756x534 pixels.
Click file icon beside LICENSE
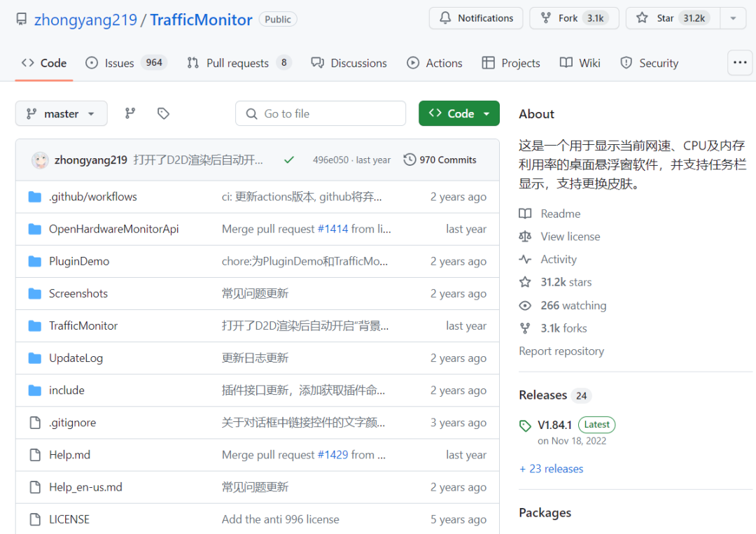pyautogui.click(x=35, y=519)
